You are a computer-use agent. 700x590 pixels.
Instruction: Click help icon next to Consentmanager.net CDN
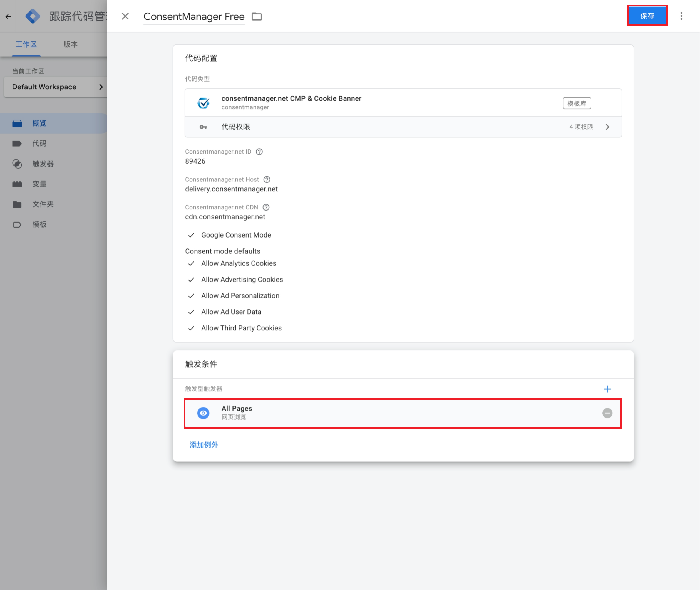[266, 207]
